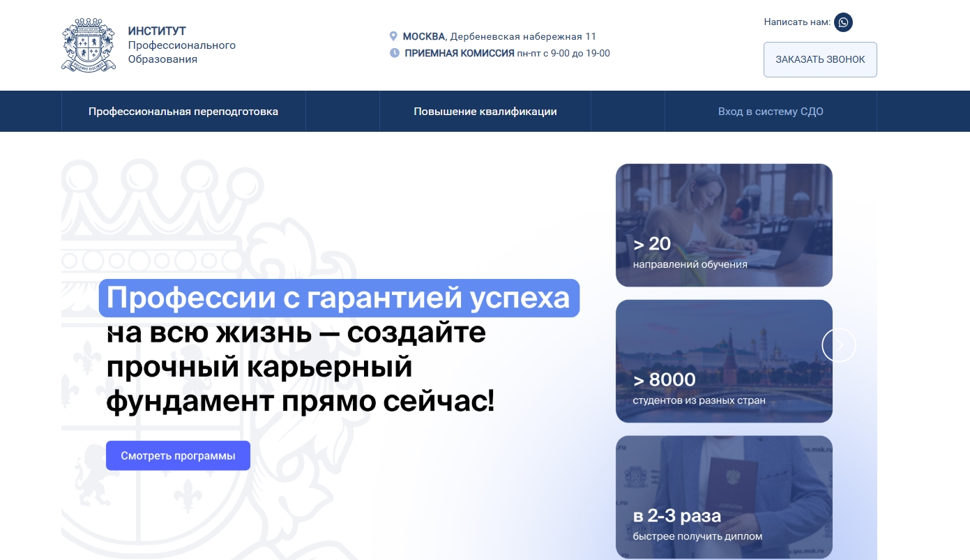This screenshot has height=560, width=970.
Task: Advance the slider with the round arrow
Action: click(x=838, y=345)
